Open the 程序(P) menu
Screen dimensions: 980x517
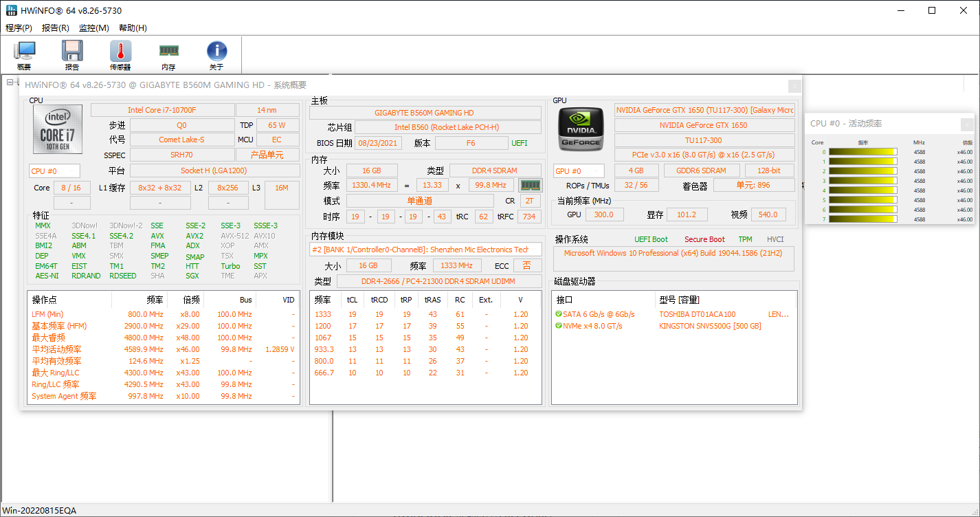pos(19,28)
